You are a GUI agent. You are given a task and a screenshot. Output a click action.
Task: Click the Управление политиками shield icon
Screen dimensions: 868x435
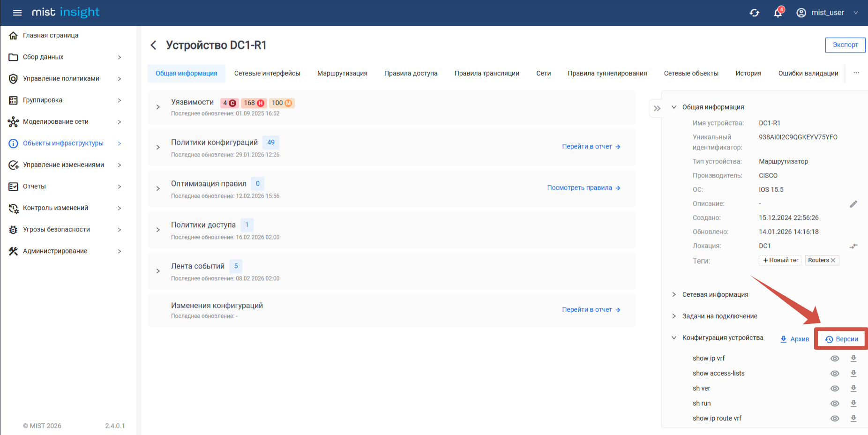point(13,79)
